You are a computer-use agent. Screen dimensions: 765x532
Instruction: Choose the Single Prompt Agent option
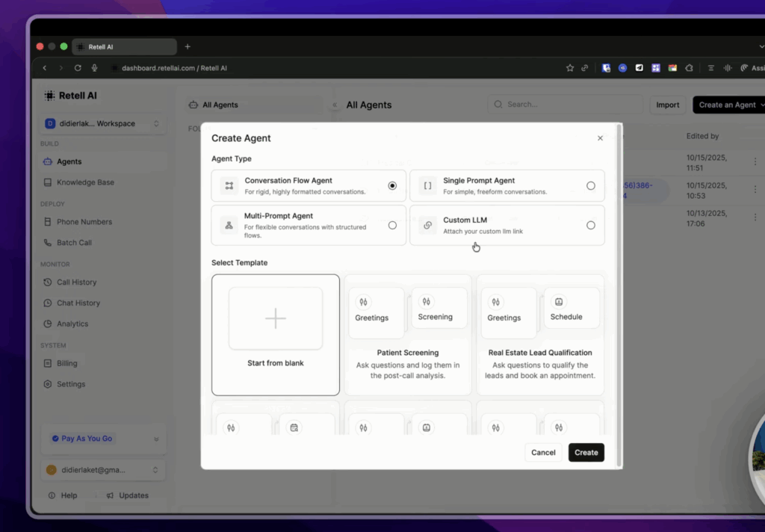point(591,185)
